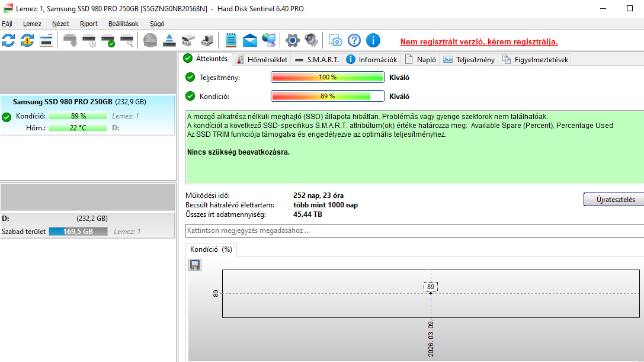
Task: Click the gray hard disk sphere icon
Action: coord(150,40)
